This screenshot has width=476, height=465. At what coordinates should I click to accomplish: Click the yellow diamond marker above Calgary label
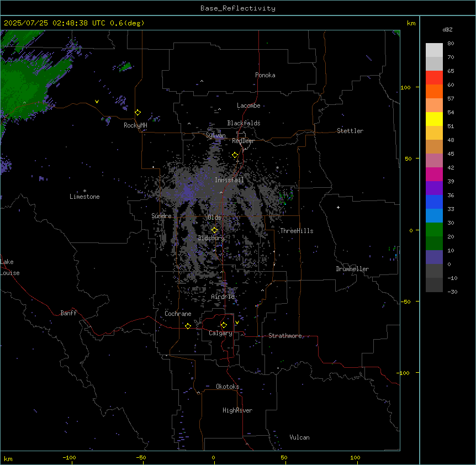[x=224, y=325]
